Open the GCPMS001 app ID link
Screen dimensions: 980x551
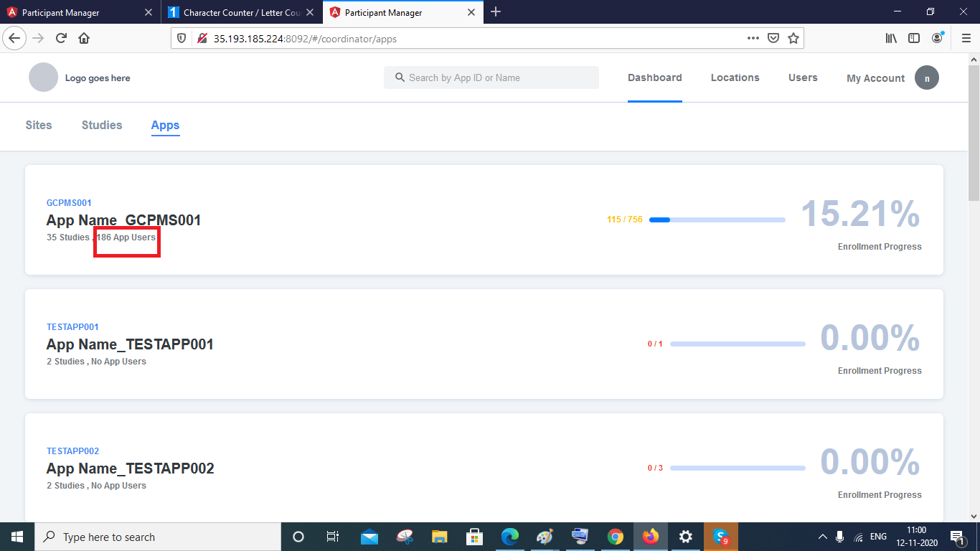click(69, 203)
